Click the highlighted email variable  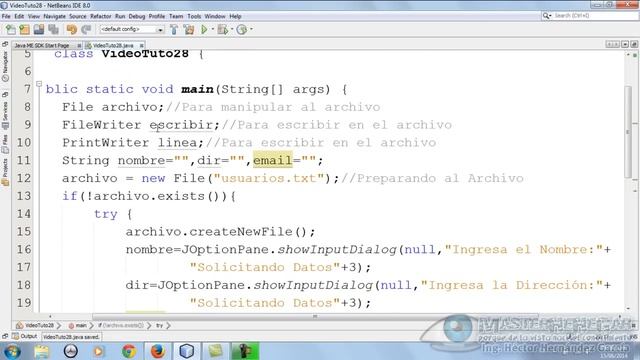[273, 160]
